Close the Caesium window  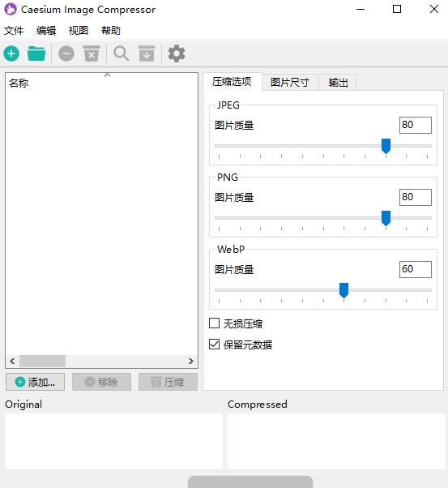click(434, 10)
